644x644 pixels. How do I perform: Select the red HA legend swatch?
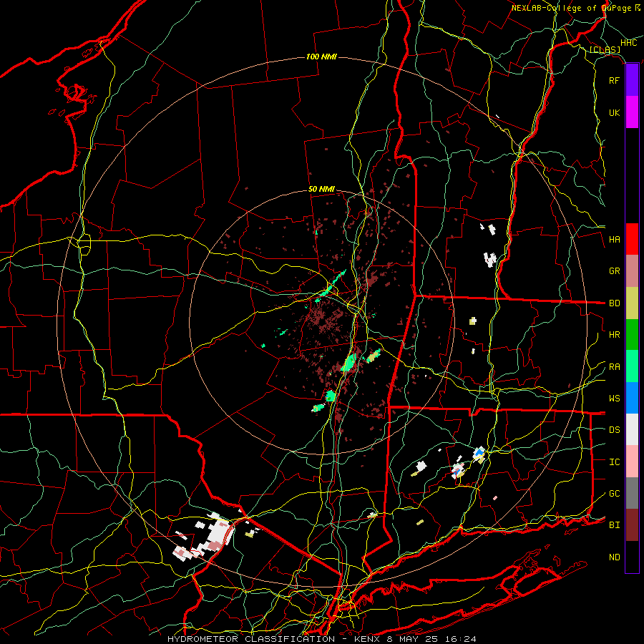pos(632,239)
